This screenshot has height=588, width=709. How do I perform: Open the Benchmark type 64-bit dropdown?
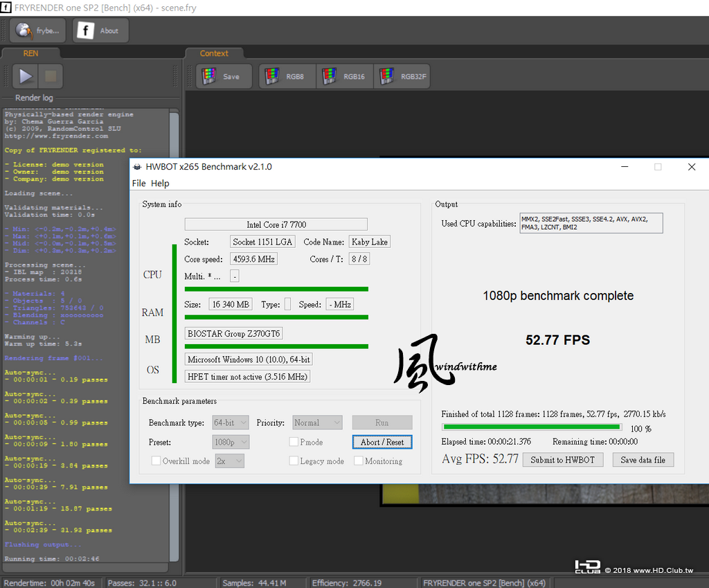(231, 422)
